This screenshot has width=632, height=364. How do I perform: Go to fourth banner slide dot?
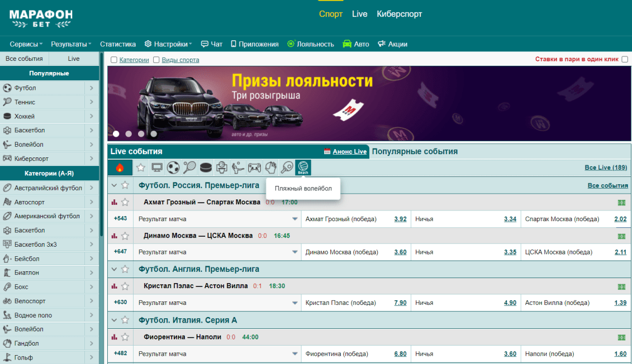click(154, 133)
